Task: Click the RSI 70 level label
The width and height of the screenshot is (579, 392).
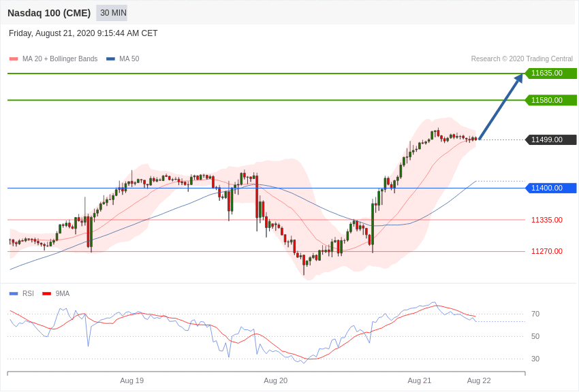Action: pos(535,314)
